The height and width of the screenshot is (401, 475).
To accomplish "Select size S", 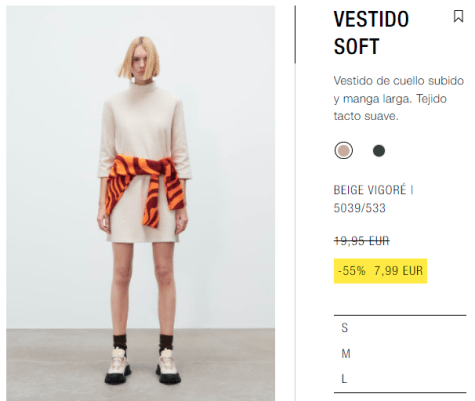I will [400, 328].
